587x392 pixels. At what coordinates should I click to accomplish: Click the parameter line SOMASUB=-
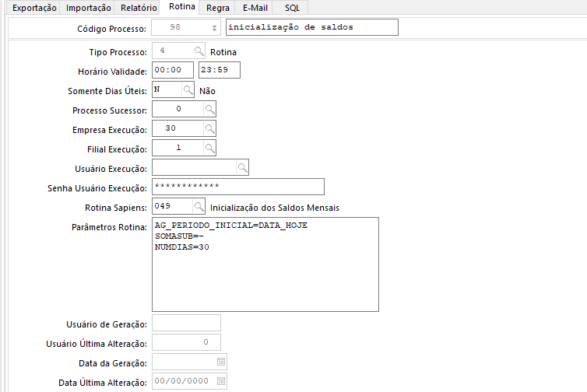tap(179, 236)
